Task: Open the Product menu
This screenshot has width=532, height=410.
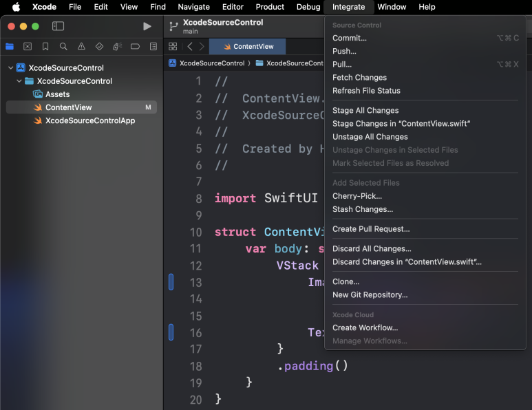Action: coord(270,7)
